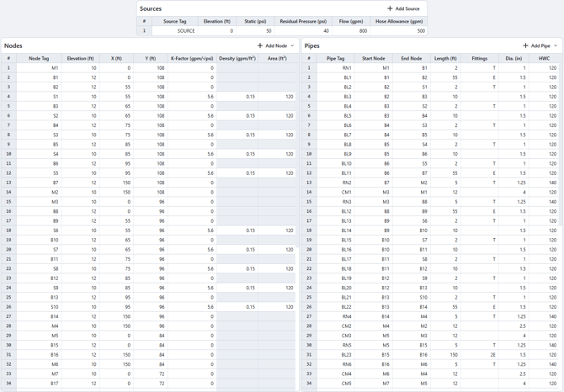
Task: Edit the Residual Pressure value 40
Action: (x=303, y=31)
